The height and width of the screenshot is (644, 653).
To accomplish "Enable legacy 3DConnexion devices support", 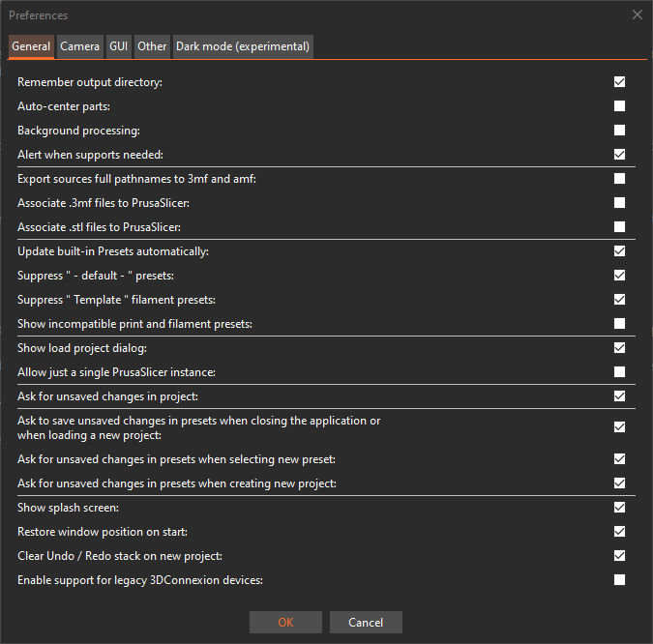I will (619, 580).
